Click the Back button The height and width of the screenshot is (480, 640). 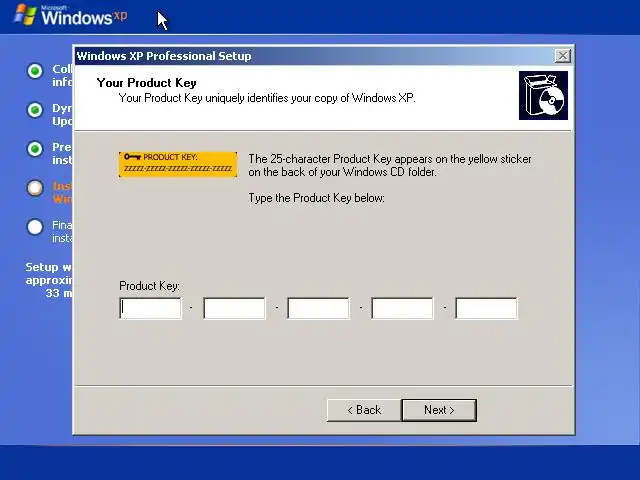coord(364,410)
